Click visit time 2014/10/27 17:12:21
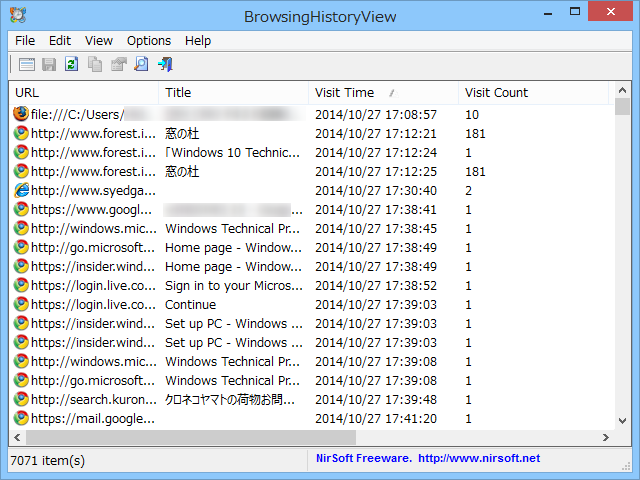 pos(376,133)
